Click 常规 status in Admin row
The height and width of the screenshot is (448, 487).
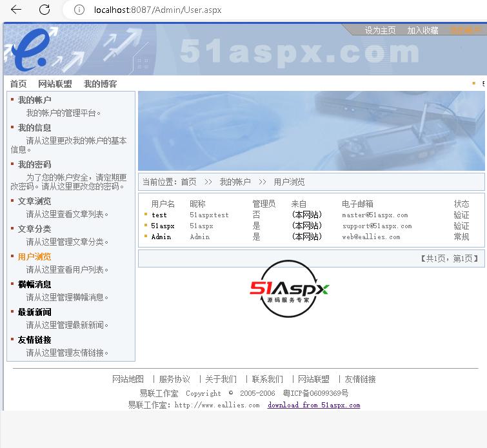461,237
